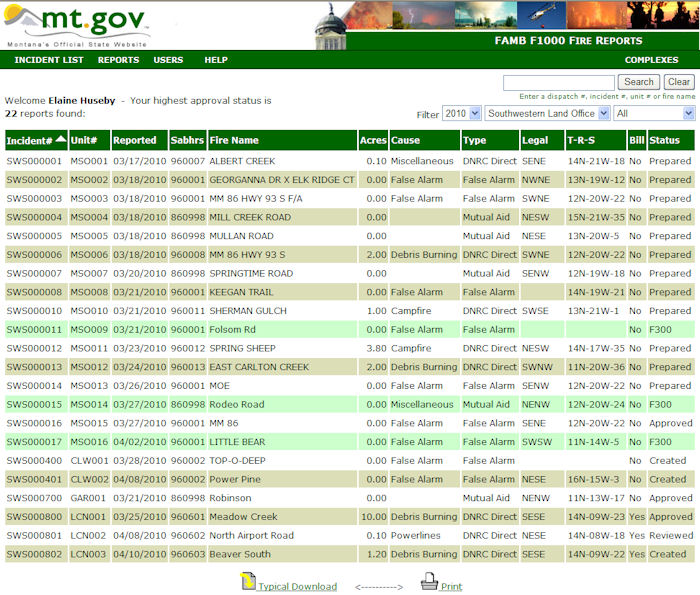
Task: Open the Incident List menu
Action: coord(49,60)
